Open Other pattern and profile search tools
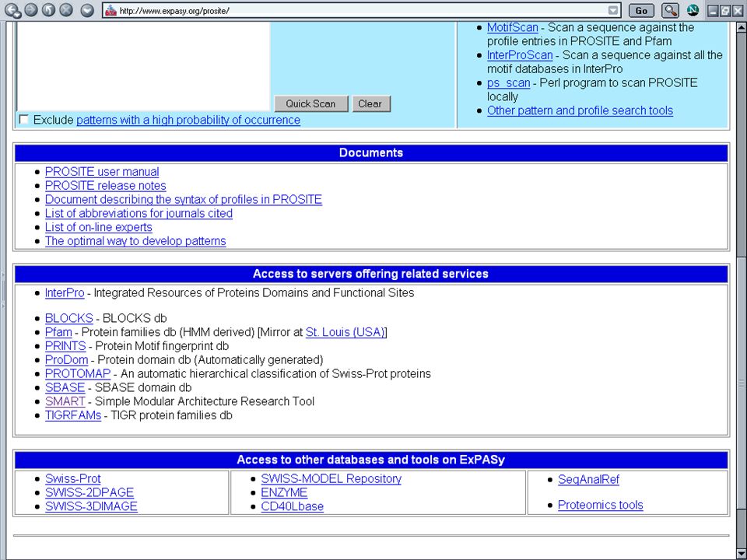The image size is (747, 560). [580, 110]
